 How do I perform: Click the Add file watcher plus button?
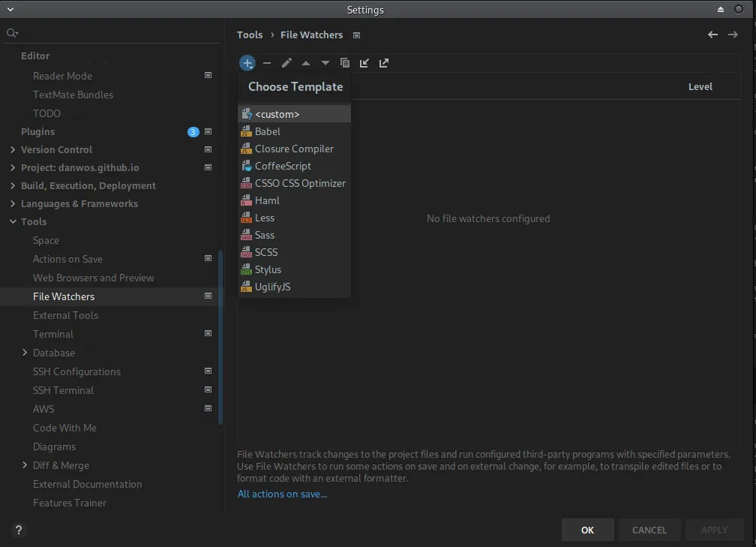click(x=247, y=63)
